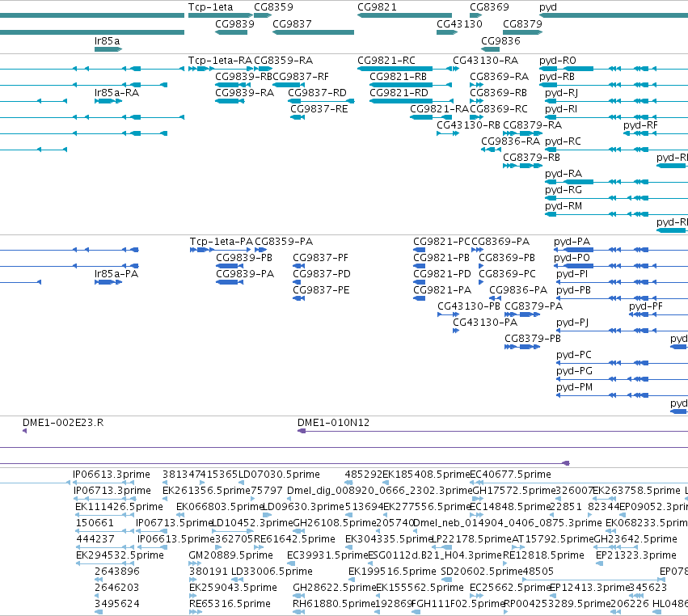This screenshot has width=688, height=616.
Task: Click the pyd-RM transcript label
Action: (563, 207)
